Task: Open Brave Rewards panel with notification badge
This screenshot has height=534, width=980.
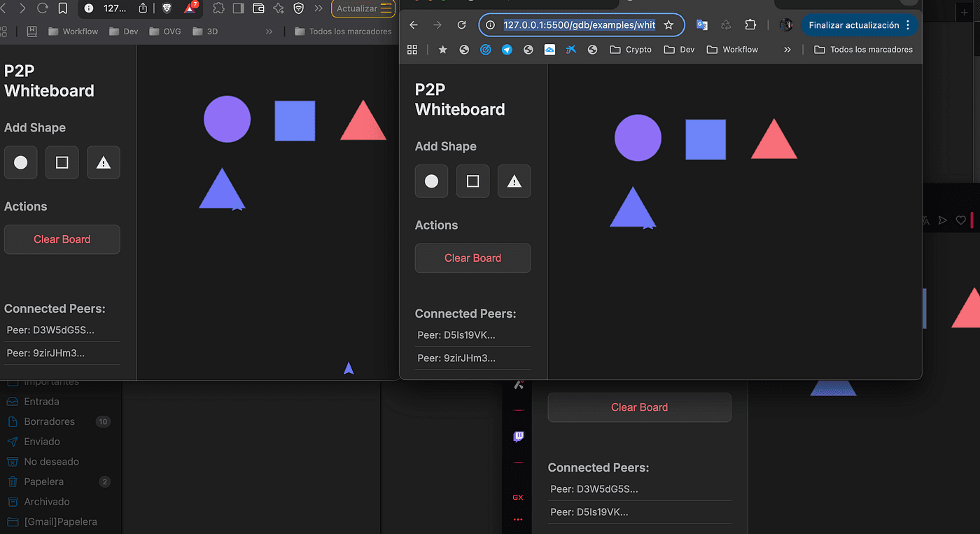Action: (189, 9)
